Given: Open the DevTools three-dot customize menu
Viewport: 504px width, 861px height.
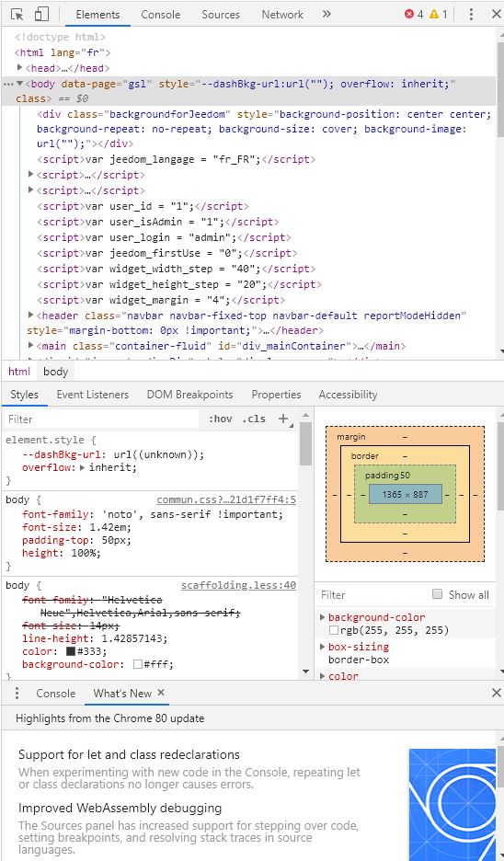Looking at the screenshot, I should [x=471, y=15].
